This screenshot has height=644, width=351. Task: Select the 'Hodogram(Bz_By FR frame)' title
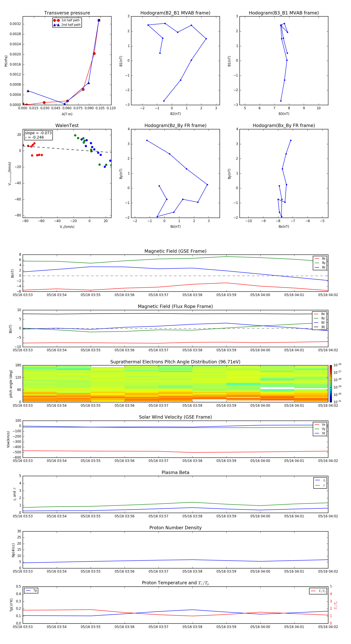point(175,125)
